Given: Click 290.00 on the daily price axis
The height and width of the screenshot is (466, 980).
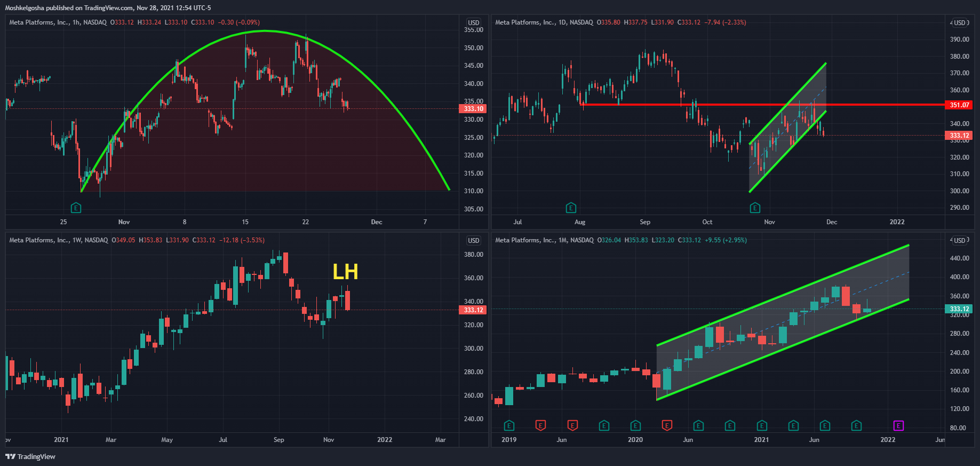Looking at the screenshot, I should pos(959,207).
